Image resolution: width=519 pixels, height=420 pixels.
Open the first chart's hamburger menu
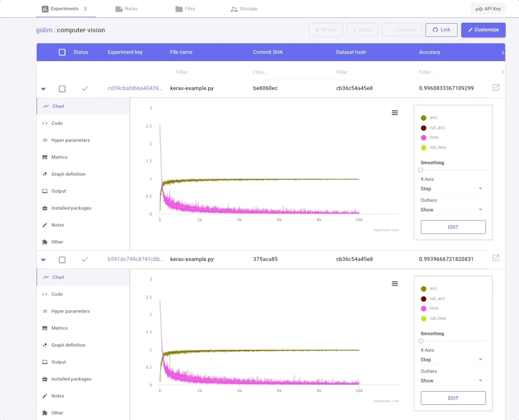pos(395,112)
